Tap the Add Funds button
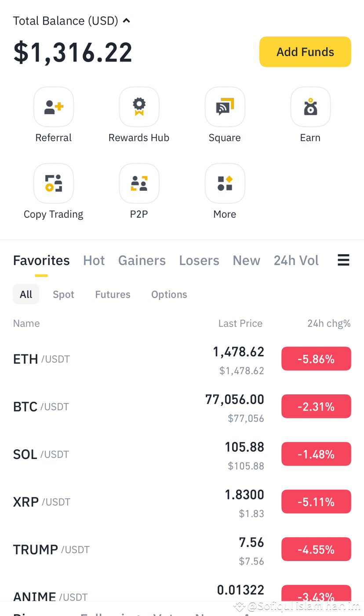Image resolution: width=364 pixels, height=616 pixels. tap(305, 52)
